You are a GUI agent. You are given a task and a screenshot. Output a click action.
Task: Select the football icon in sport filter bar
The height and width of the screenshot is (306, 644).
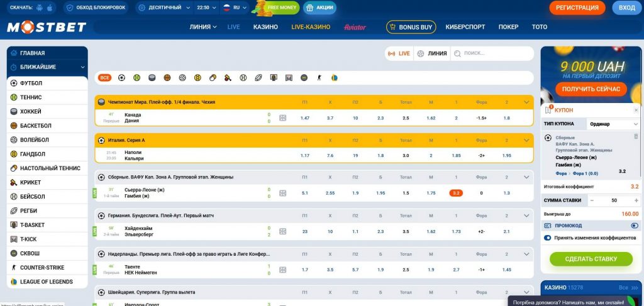[121, 77]
